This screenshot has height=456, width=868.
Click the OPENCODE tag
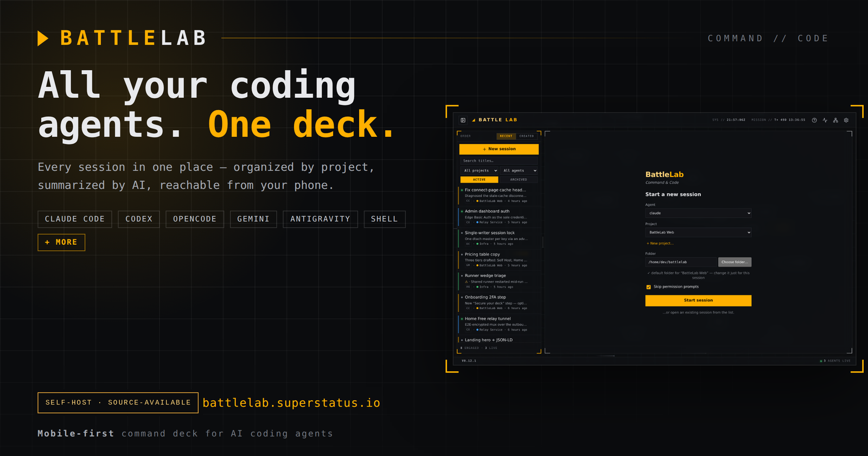[195, 219]
